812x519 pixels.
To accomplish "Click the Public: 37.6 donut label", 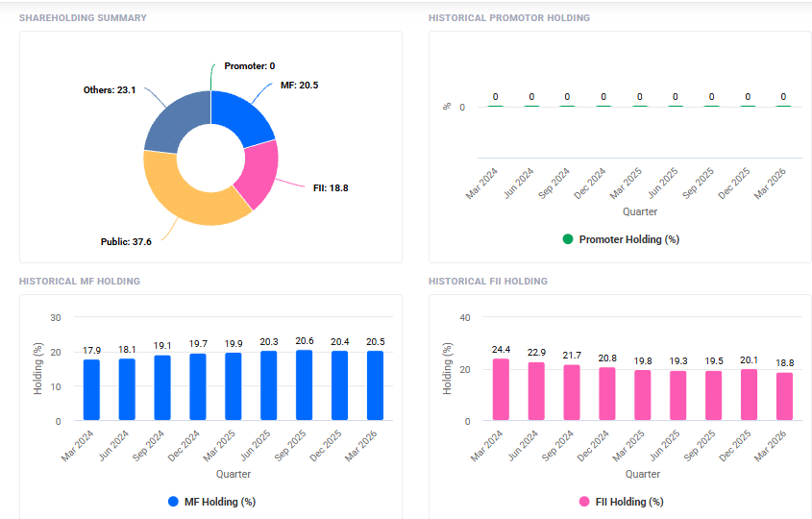I will click(x=126, y=241).
